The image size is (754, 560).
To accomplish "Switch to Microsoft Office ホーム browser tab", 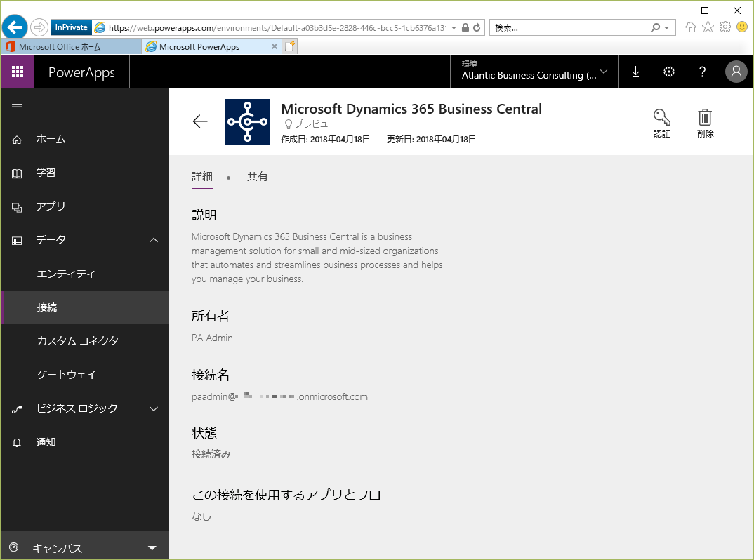I will tap(71, 46).
